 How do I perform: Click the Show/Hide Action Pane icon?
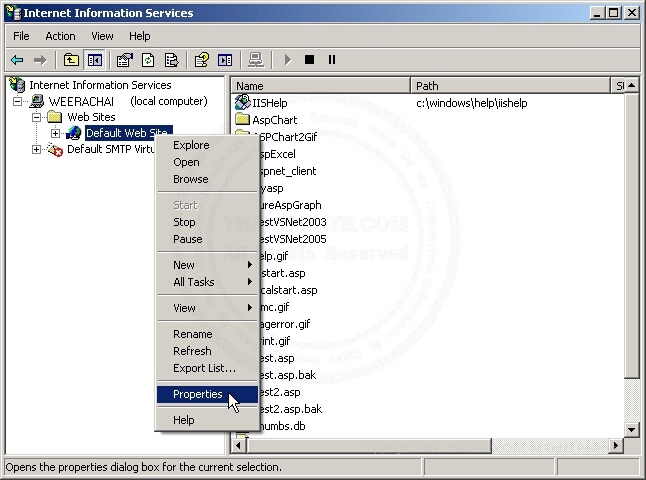pos(225,61)
